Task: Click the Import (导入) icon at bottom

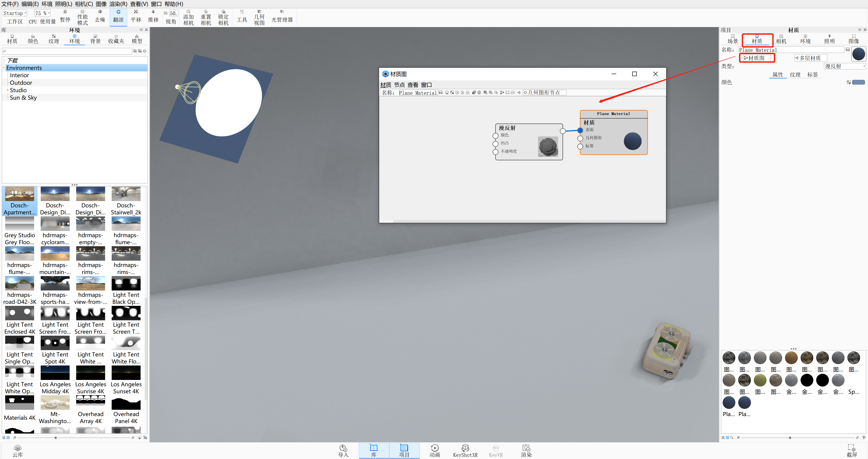Action: [343, 450]
